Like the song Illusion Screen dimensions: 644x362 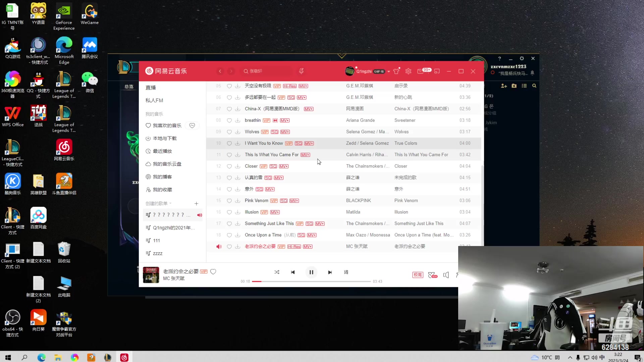(x=229, y=212)
